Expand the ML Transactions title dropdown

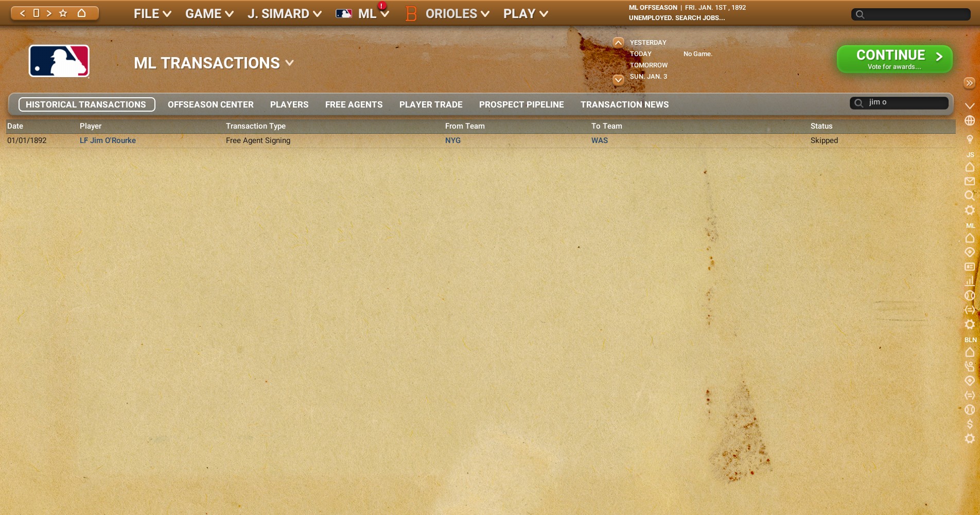point(290,63)
